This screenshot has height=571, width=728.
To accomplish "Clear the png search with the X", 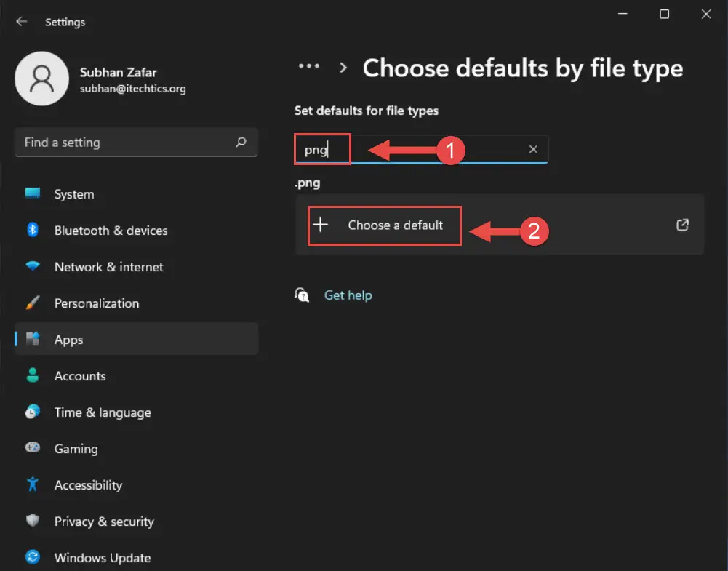I will (x=533, y=149).
